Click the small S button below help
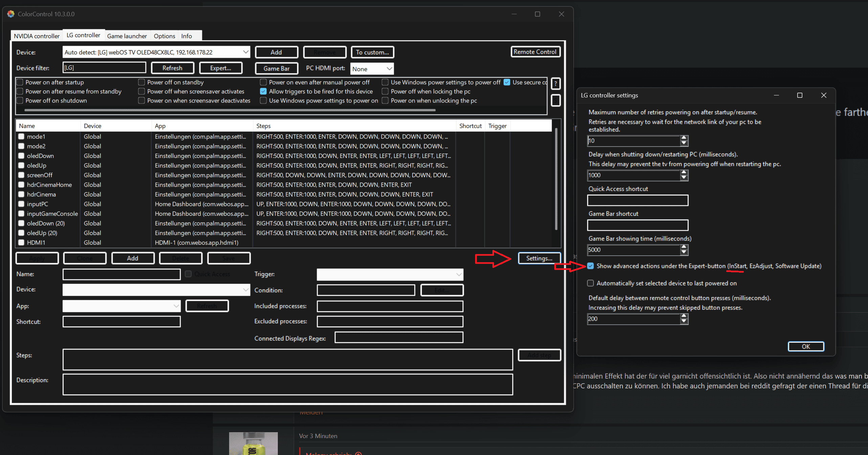 pyautogui.click(x=556, y=100)
